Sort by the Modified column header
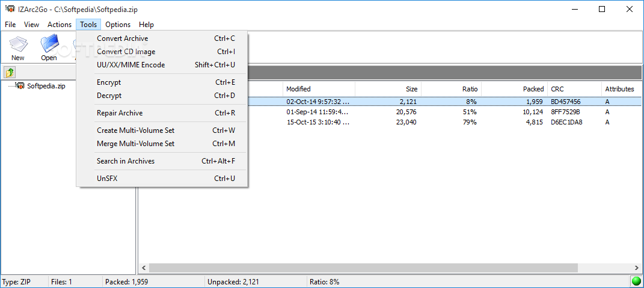The width and height of the screenshot is (644, 288). click(x=319, y=89)
